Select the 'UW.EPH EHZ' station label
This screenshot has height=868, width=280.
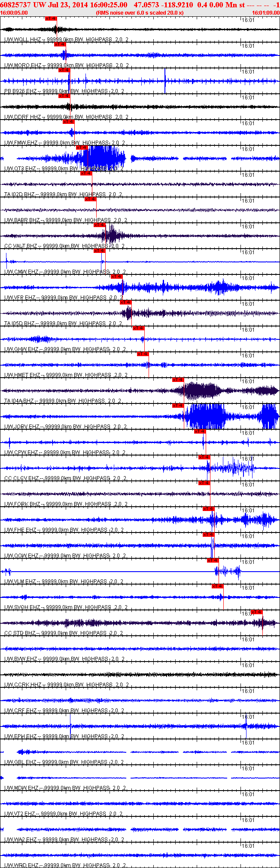[x=21, y=736]
